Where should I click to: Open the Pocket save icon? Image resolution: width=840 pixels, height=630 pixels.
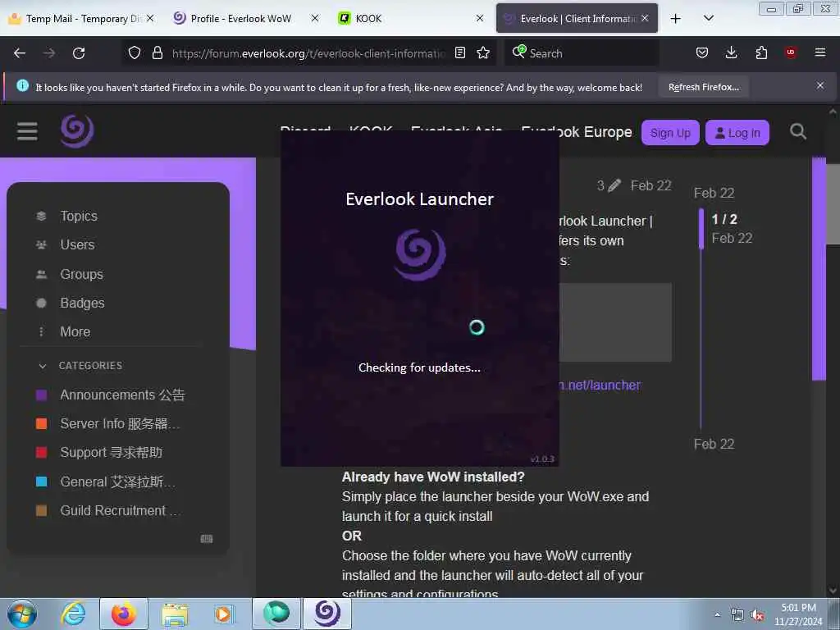(702, 52)
